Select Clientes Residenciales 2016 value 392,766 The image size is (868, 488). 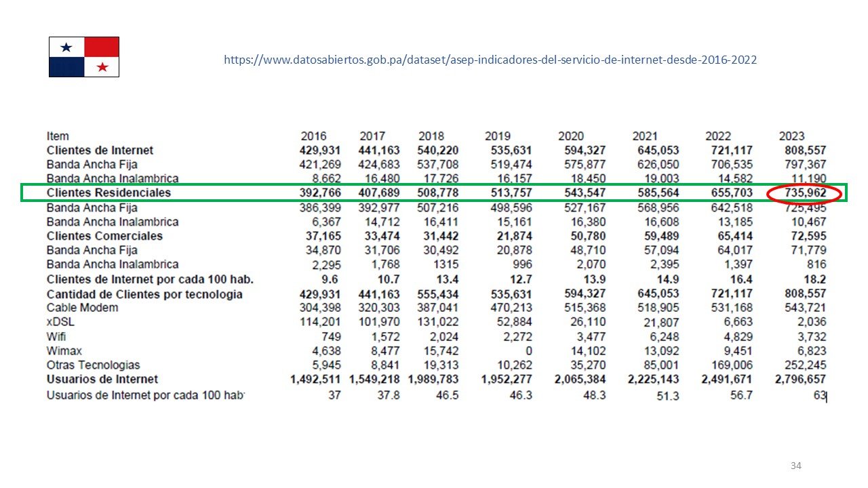pyautogui.click(x=320, y=193)
